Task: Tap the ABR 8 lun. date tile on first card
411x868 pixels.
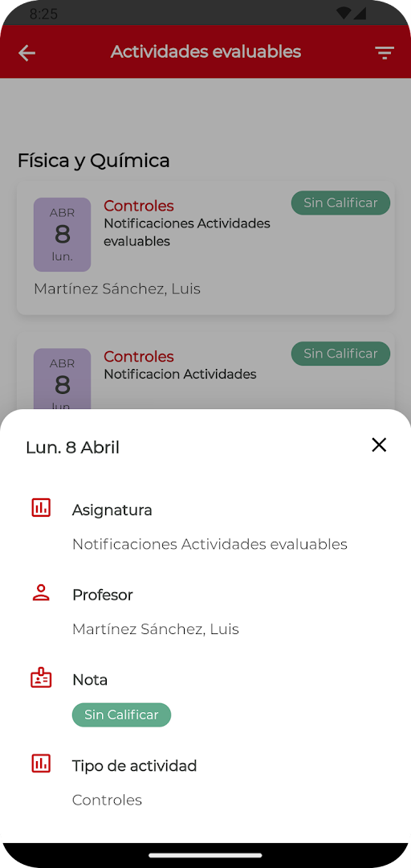Action: pyautogui.click(x=62, y=235)
